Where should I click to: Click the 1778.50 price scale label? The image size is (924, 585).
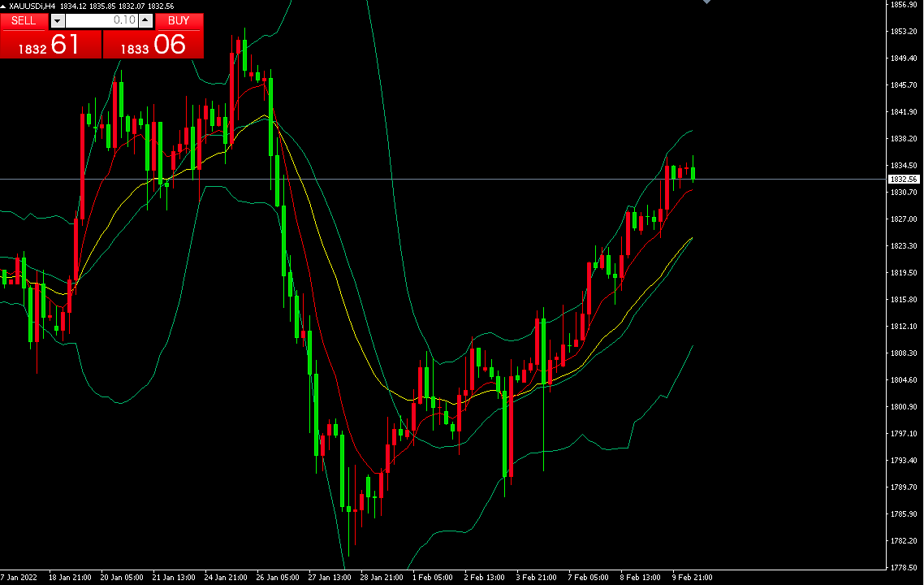click(904, 567)
